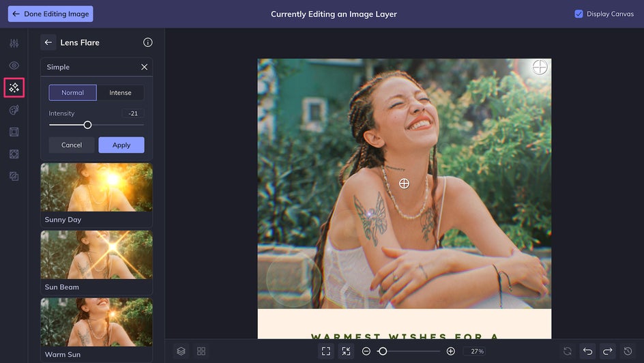Viewport: 644px width, 363px height.
Task: Open the Textures sidebar icon
Action: (14, 154)
